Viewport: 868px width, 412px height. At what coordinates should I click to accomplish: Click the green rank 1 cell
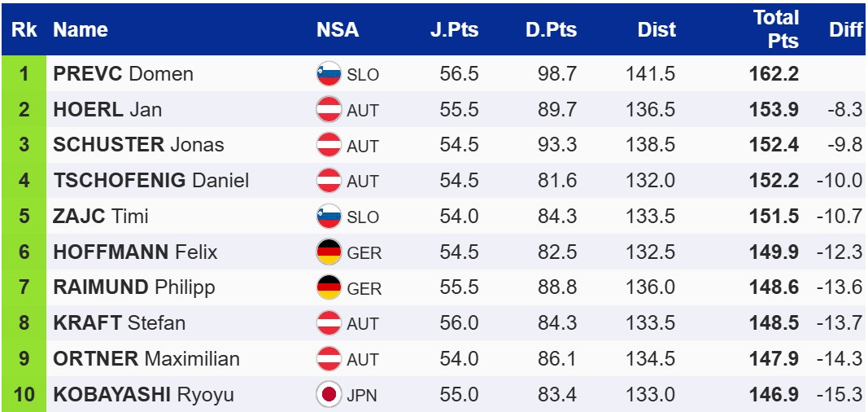click(24, 74)
